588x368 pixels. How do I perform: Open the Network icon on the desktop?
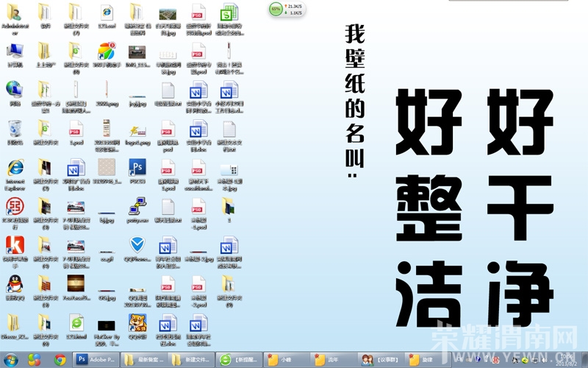14,90
